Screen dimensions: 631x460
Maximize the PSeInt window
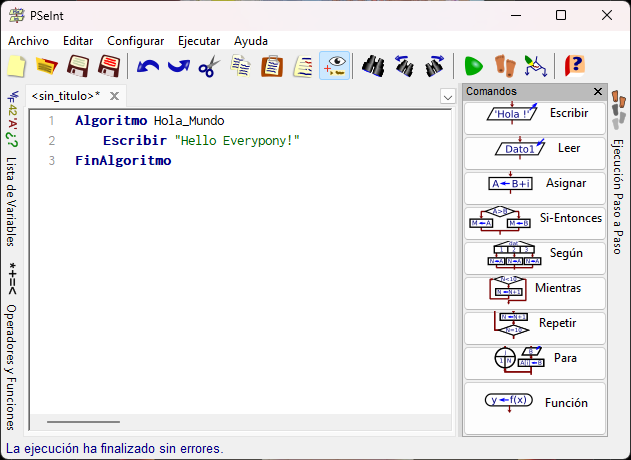(x=561, y=15)
